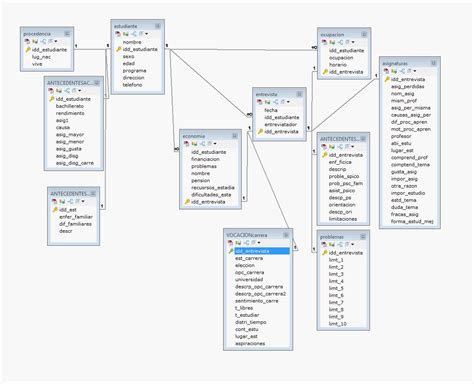This screenshot has height=384, width=474.
Task: Open the toolbar dropdown arrow in asignaturas table
Action: click(x=415, y=71)
